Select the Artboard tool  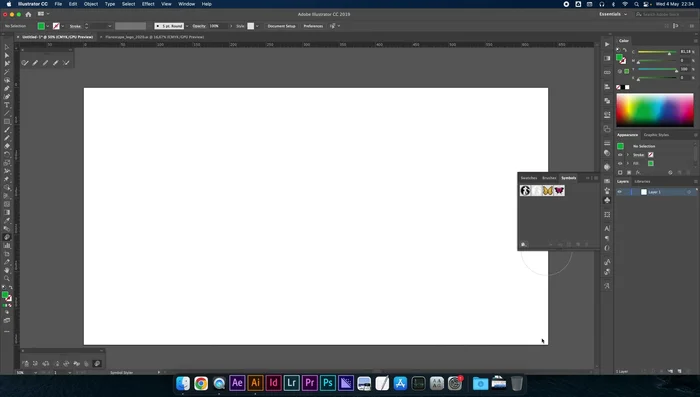click(7, 254)
